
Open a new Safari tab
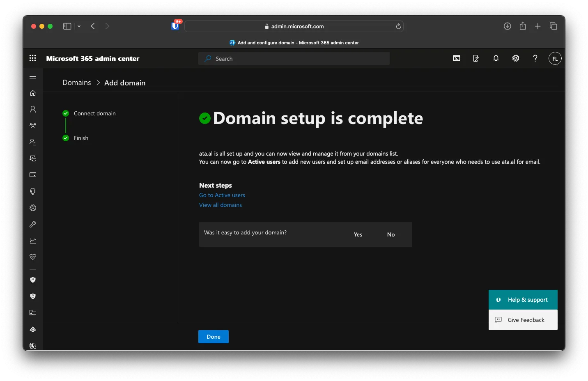point(538,26)
